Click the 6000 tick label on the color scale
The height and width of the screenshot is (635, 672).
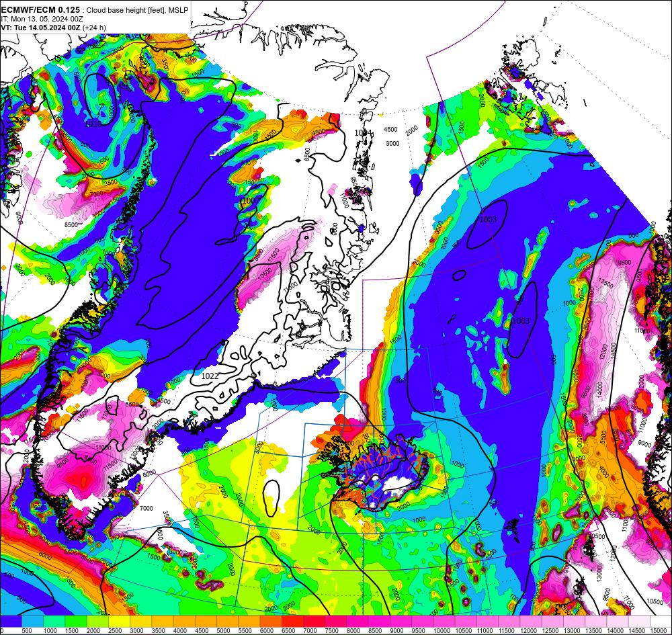click(x=267, y=630)
